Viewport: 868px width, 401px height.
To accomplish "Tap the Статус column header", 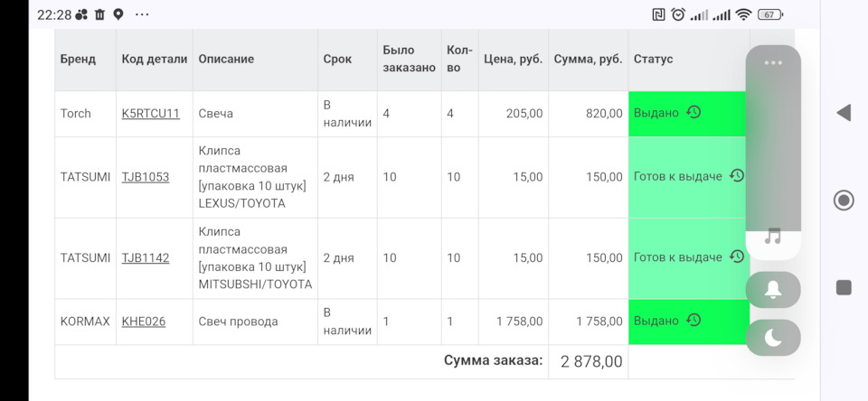I will (x=654, y=60).
